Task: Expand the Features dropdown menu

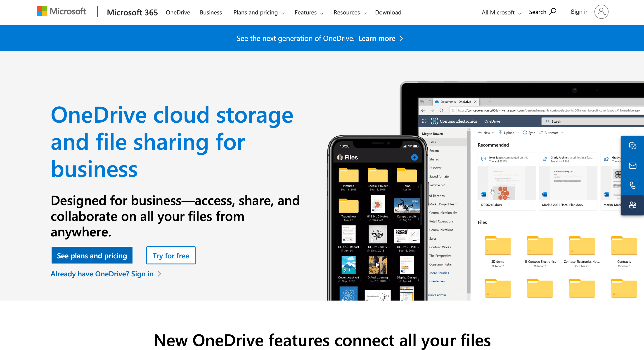Action: [x=309, y=12]
